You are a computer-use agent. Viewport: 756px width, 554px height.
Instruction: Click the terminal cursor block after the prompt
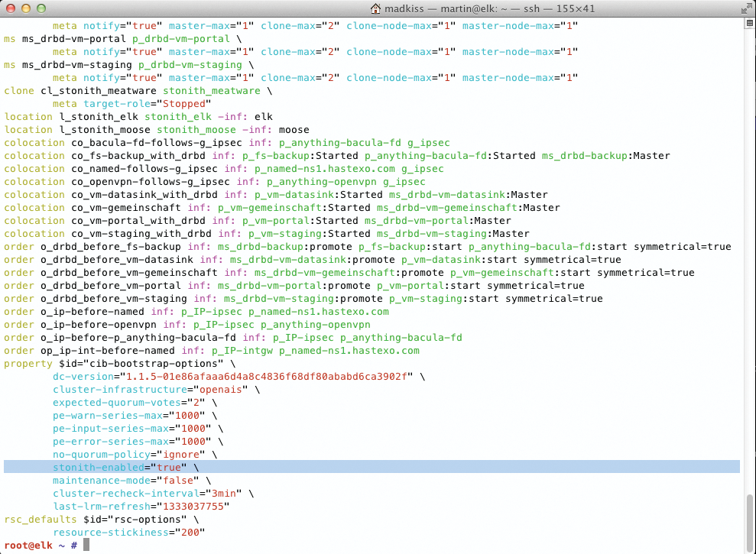pyautogui.click(x=86, y=545)
